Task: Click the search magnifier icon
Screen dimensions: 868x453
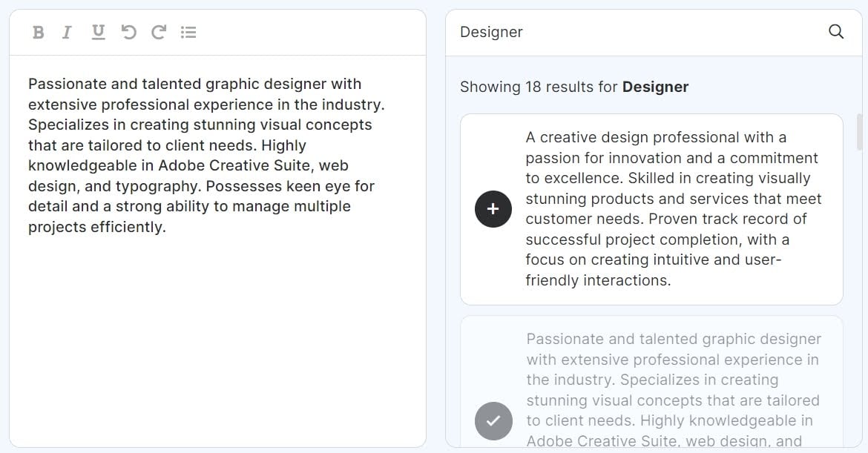Action: click(836, 32)
